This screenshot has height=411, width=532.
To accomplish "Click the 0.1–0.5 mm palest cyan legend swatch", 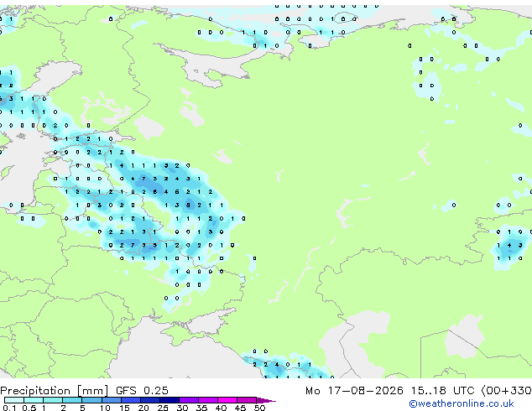I will 14,400.
